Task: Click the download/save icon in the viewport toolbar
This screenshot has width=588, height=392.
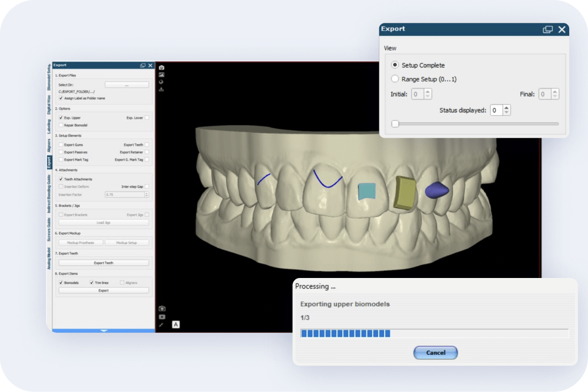Action: click(x=161, y=89)
